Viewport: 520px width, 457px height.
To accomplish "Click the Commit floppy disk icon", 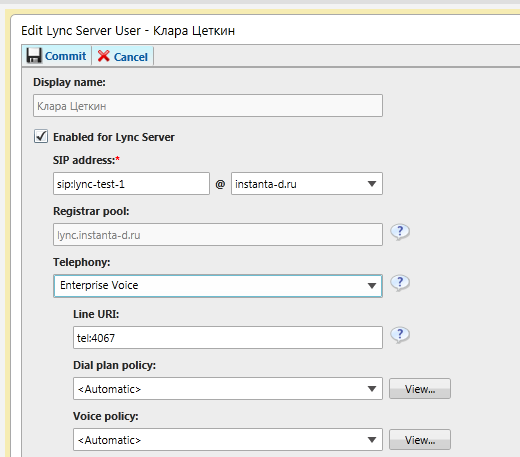I will (34, 55).
